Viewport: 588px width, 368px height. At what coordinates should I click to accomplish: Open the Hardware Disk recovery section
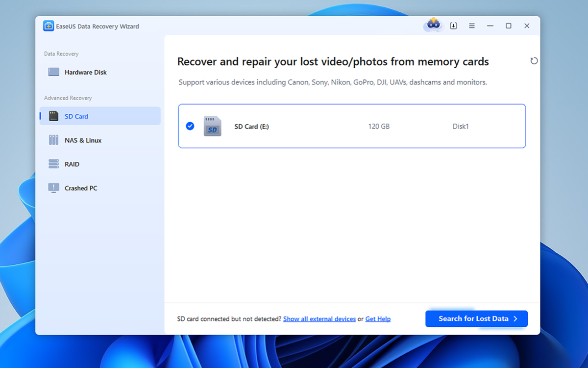pyautogui.click(x=85, y=72)
